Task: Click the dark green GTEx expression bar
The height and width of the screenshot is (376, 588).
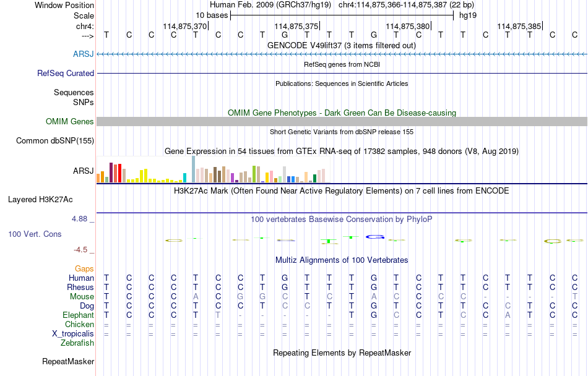Action: coord(314,179)
